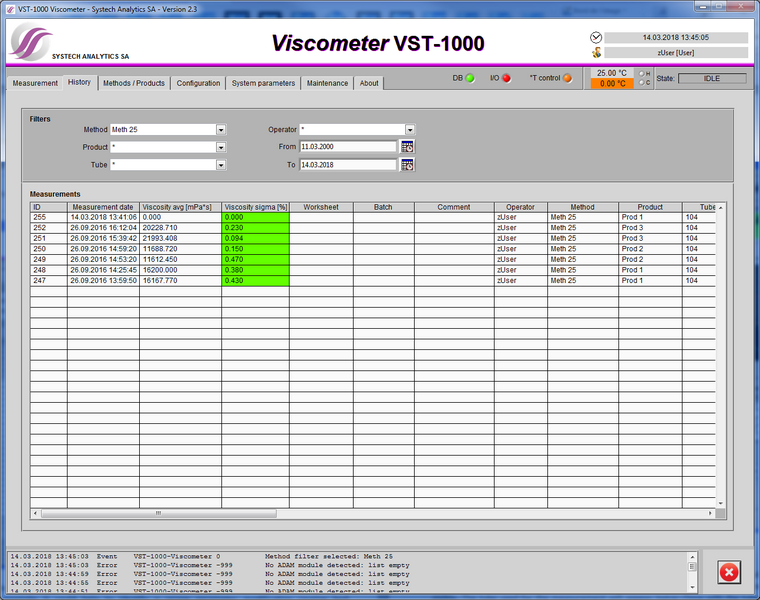
Task: Click the table's scroll-right arrow
Action: pyautogui.click(x=711, y=513)
